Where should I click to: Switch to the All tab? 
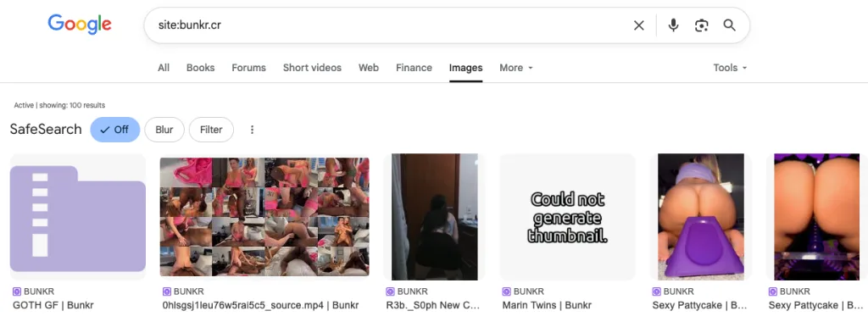coord(164,68)
